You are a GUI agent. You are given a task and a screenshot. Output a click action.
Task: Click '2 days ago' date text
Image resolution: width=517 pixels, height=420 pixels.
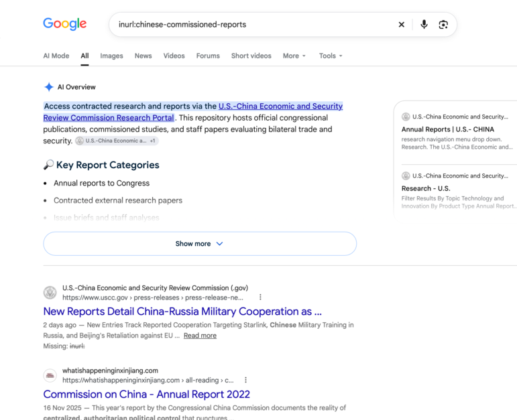[x=60, y=325]
